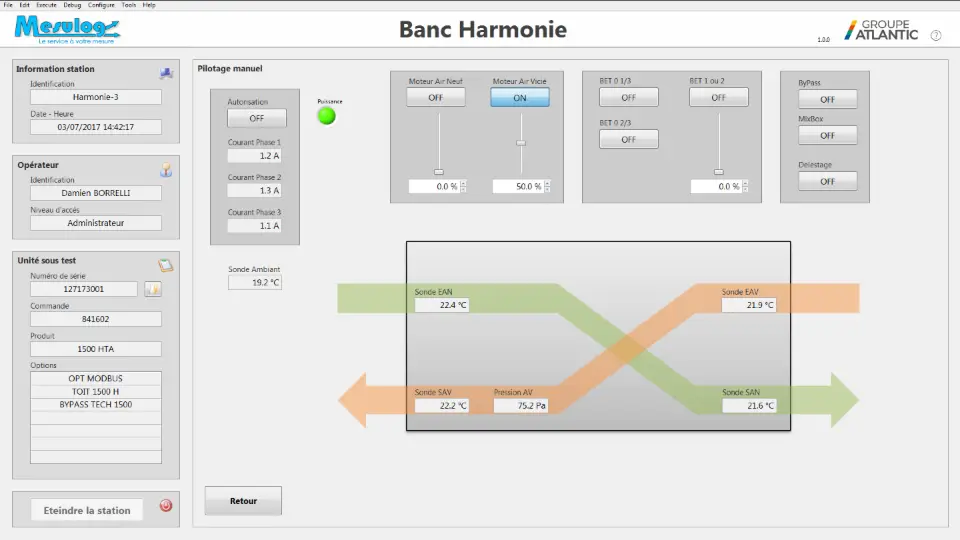Click the Sonde SAN value 21.6 °C
The image size is (960, 540).
pyautogui.click(x=749, y=405)
